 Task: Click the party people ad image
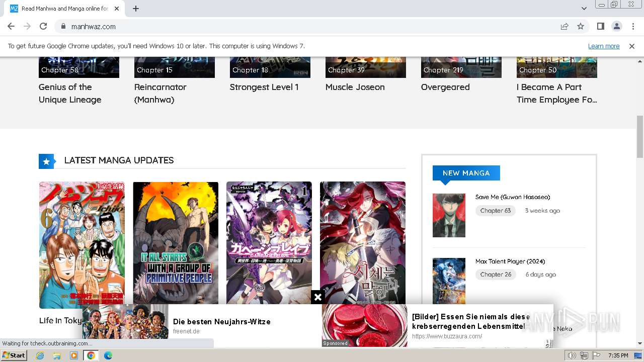tap(125, 321)
